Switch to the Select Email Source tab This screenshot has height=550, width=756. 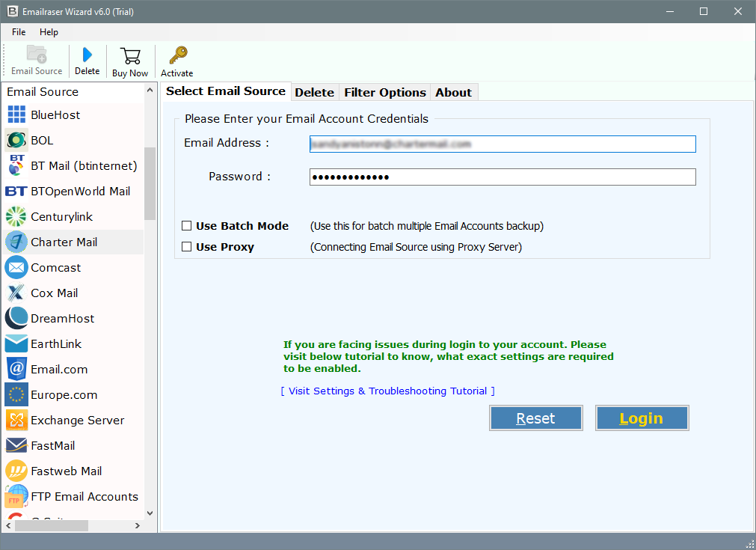click(226, 91)
